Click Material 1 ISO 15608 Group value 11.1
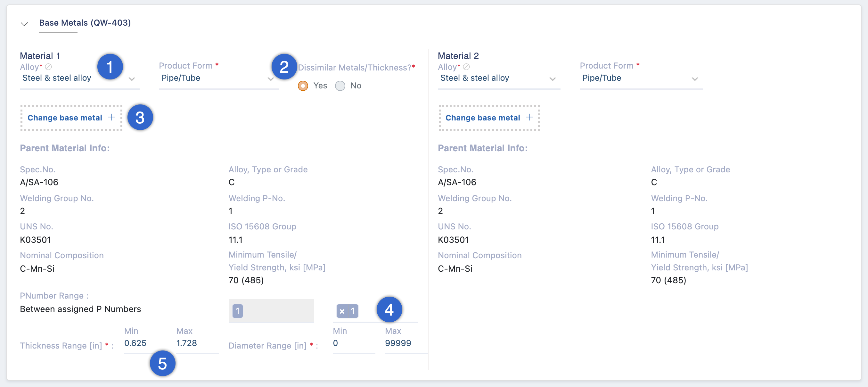Screen dimensions: 868x387 (x=235, y=240)
